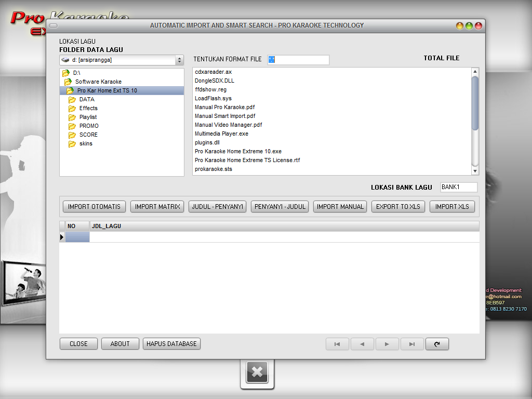
Task: Click the IMPORT OTOMATIS button
Action: click(94, 207)
